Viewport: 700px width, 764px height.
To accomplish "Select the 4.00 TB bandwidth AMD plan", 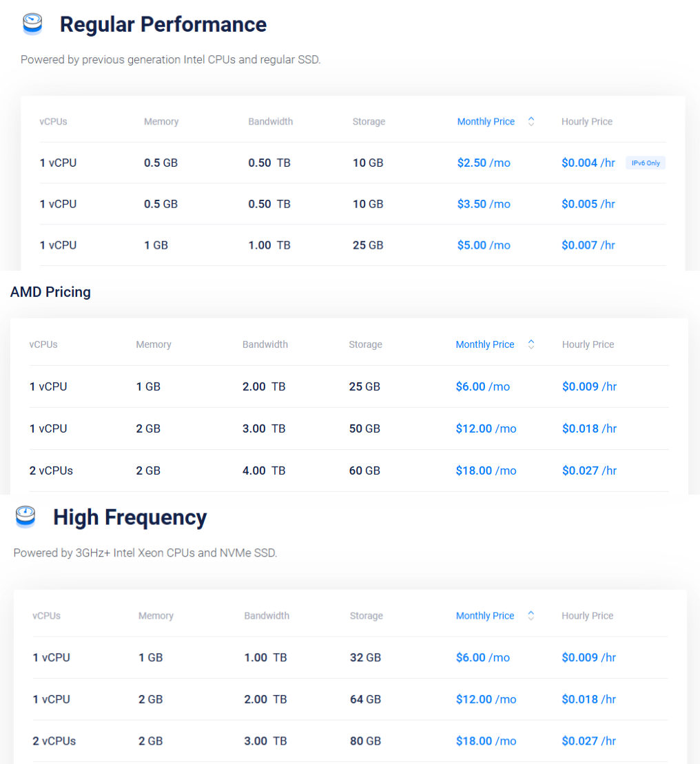I will tap(264, 471).
